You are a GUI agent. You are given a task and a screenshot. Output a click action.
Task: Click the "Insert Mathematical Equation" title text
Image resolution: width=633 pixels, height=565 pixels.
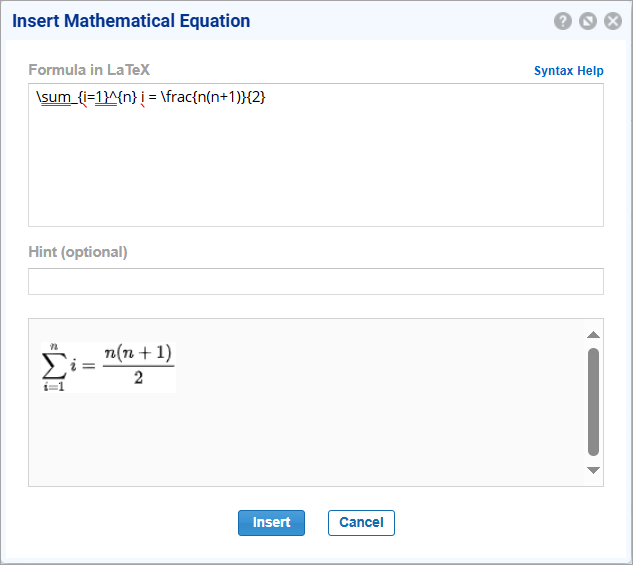point(131,21)
